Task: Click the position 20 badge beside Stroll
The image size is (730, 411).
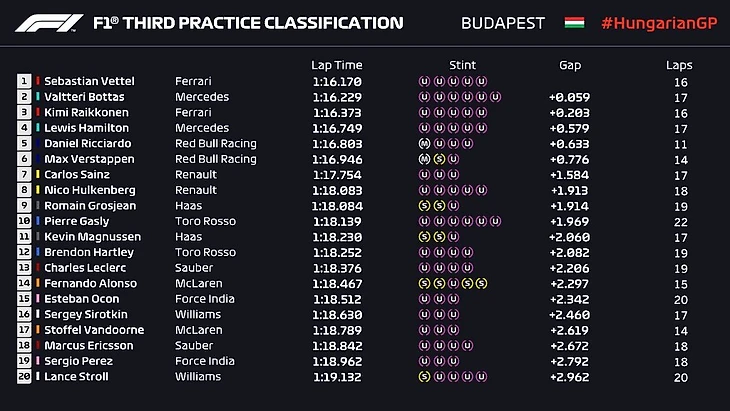Action: click(24, 377)
